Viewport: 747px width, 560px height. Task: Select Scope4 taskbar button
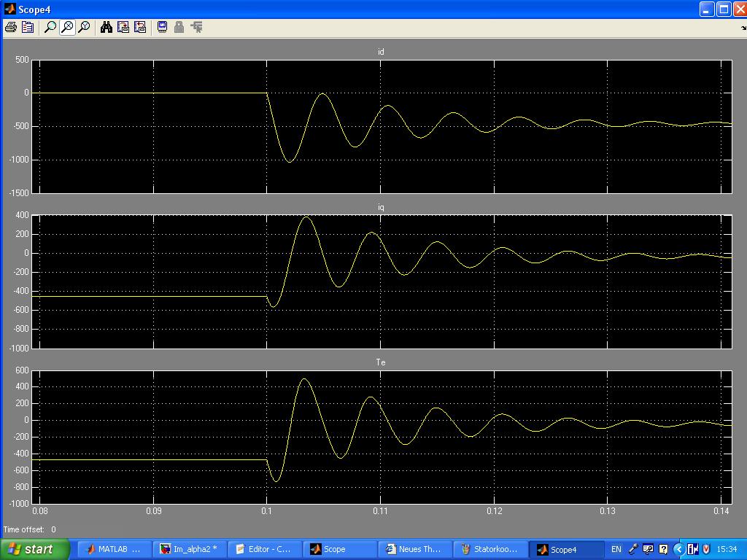point(566,549)
